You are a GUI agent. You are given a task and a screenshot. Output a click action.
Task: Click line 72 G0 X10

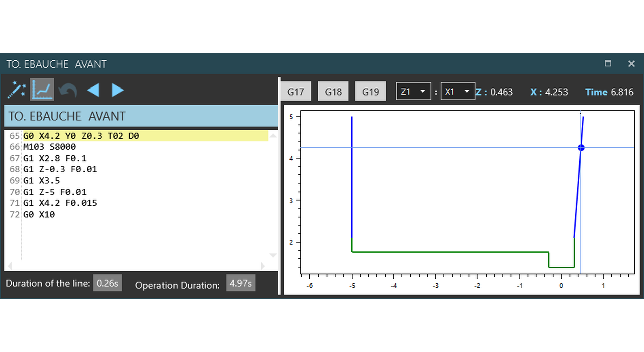coord(39,215)
